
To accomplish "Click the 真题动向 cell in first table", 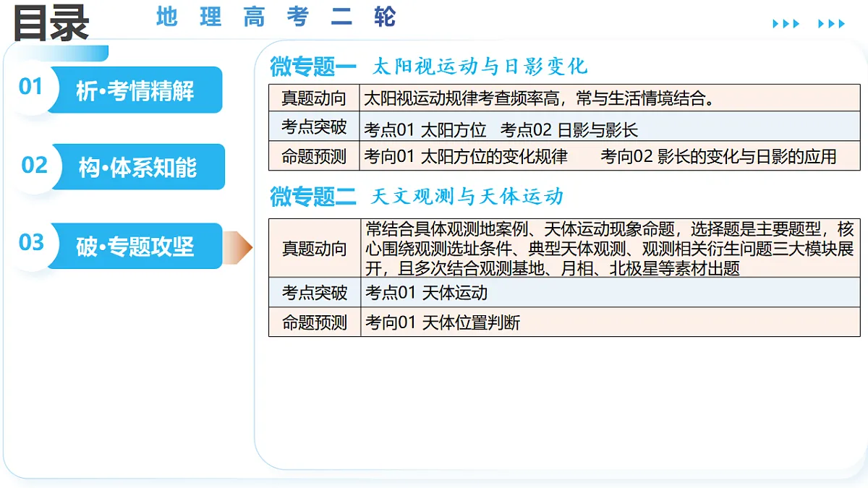I will click(x=314, y=99).
